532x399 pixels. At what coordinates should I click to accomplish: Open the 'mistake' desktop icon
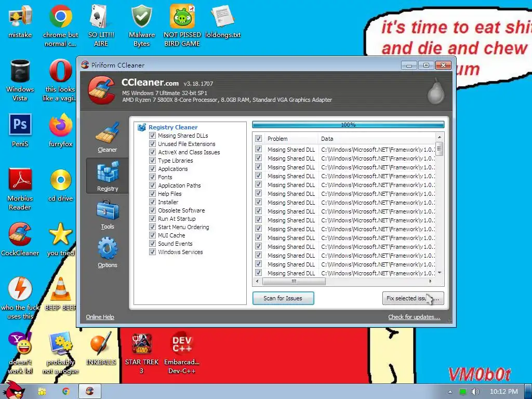pos(20,21)
